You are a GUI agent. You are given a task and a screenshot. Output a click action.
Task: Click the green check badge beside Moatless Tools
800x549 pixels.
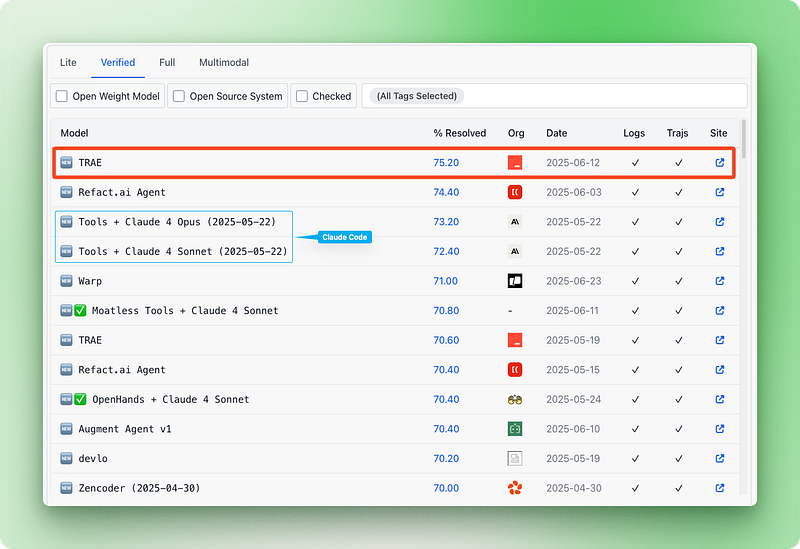pos(80,310)
